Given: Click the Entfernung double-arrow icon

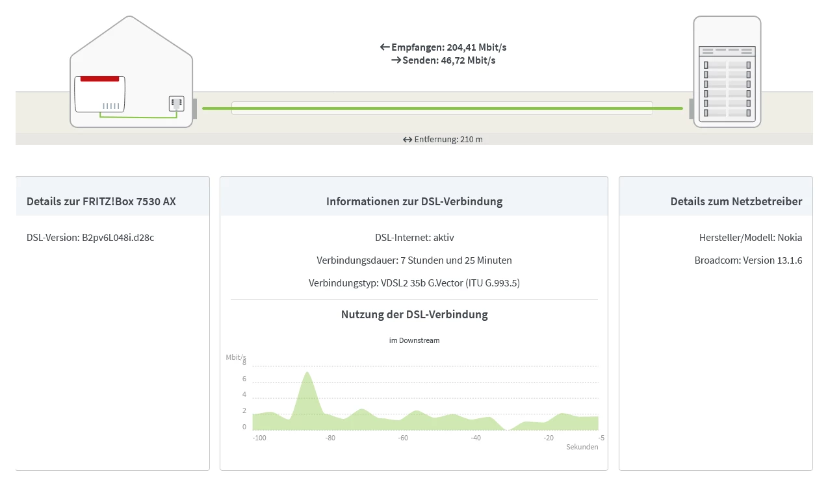Looking at the screenshot, I should [408, 140].
